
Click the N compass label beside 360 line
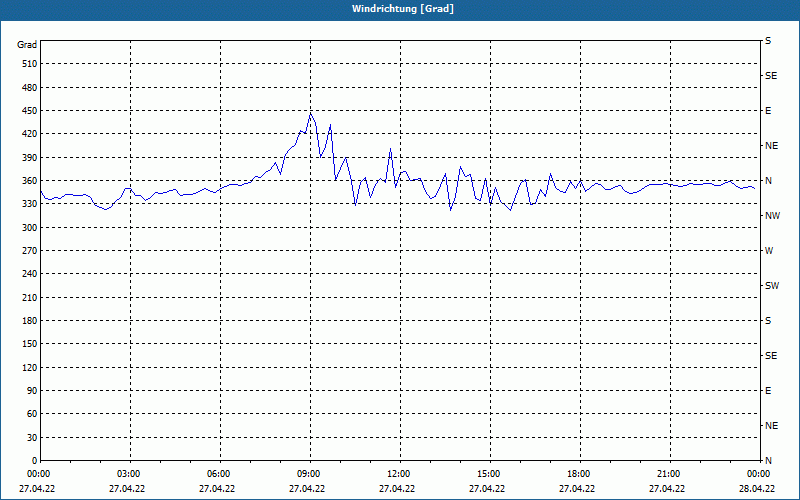click(x=768, y=181)
